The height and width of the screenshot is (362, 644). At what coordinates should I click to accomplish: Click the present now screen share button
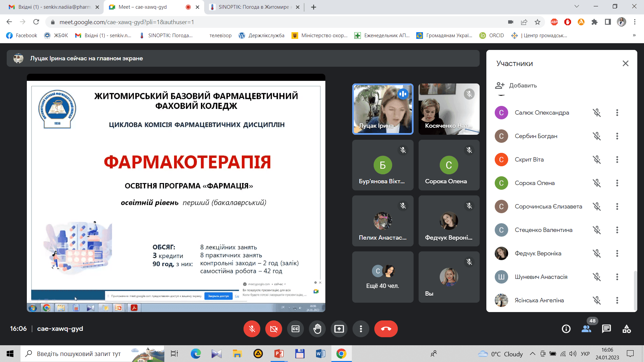point(339,329)
